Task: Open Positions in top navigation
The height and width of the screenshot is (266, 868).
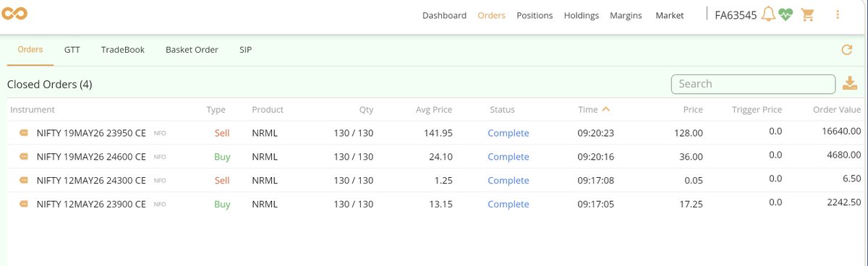Action: (535, 15)
